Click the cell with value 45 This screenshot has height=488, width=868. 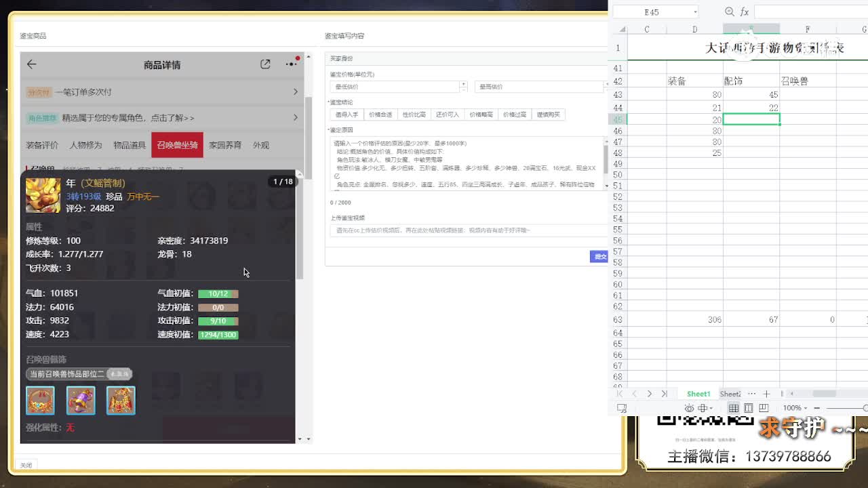coord(751,95)
